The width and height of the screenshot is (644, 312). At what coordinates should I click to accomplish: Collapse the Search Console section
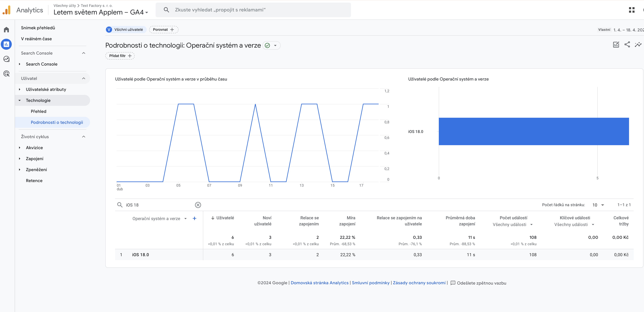point(84,53)
